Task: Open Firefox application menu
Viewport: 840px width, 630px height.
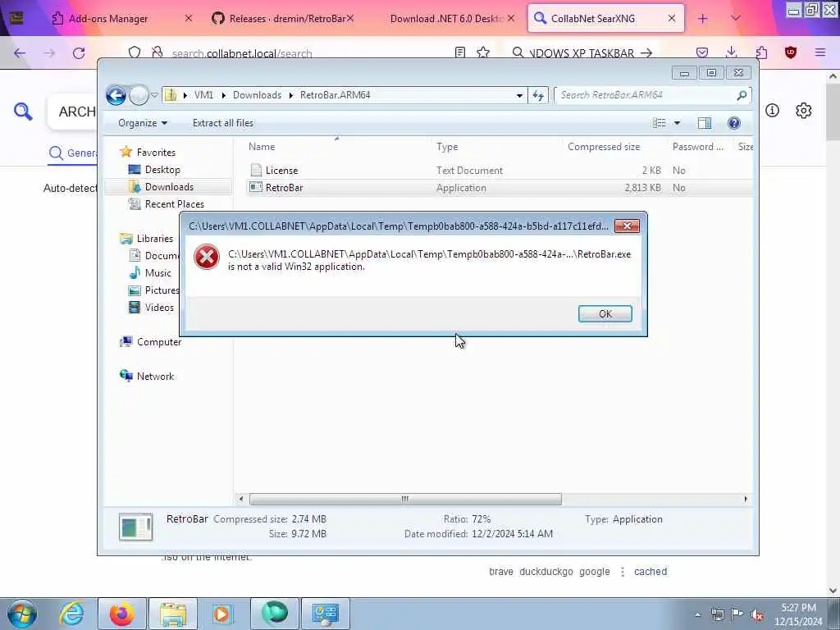Action: pos(820,52)
